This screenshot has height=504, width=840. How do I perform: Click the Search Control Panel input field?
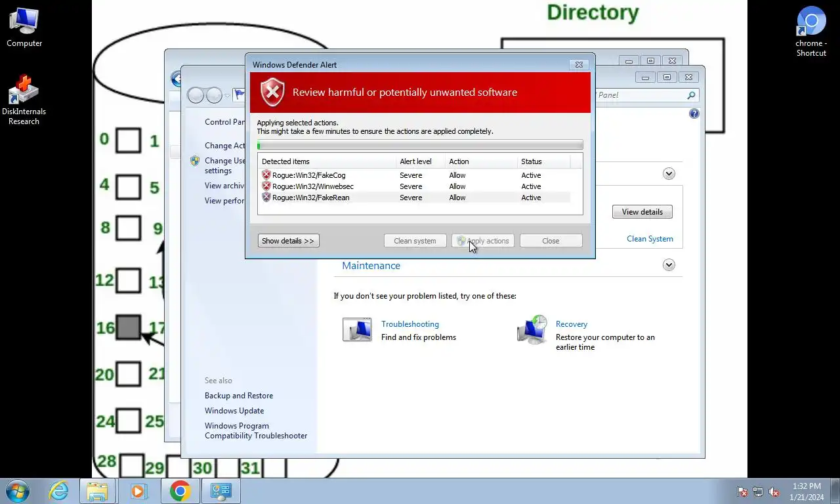639,95
